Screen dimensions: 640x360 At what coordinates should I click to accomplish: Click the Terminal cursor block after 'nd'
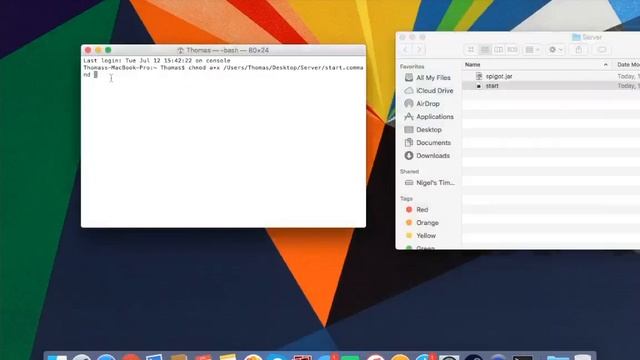(96, 75)
